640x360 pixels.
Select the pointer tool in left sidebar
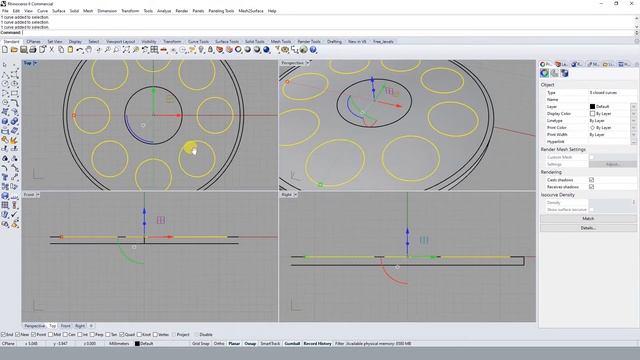pos(5,65)
